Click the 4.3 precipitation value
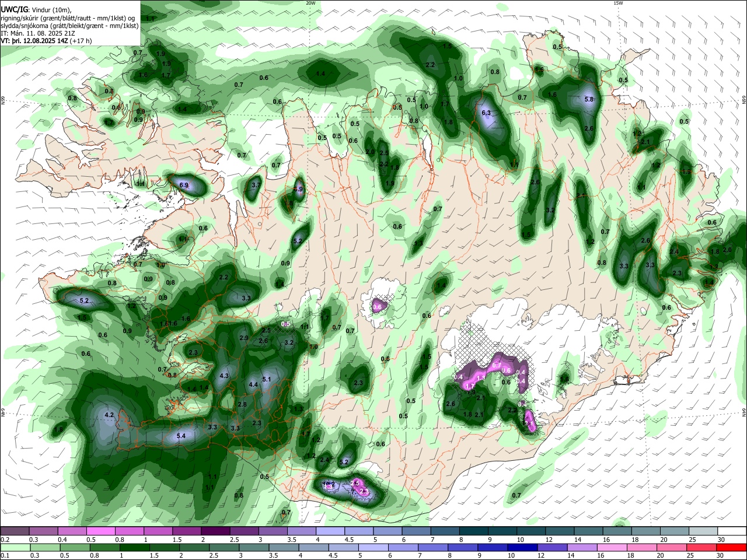 (224, 376)
